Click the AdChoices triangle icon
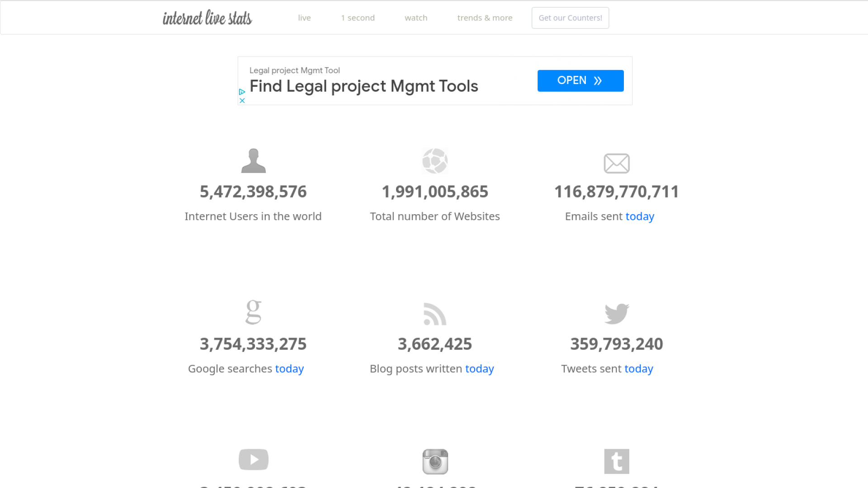868x488 pixels. point(242,92)
